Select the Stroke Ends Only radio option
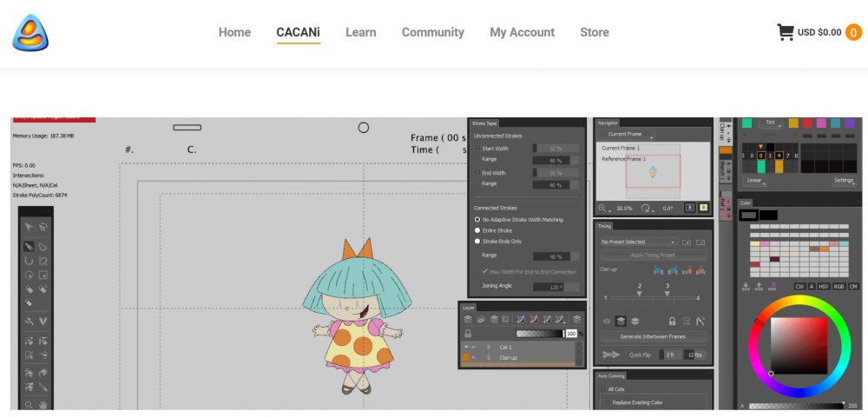The width and height of the screenshot is (868, 418). point(477,242)
